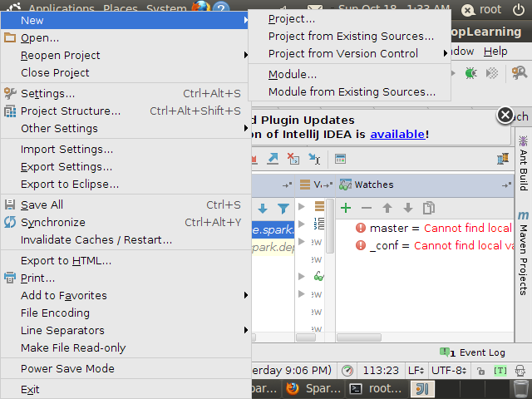Click the Evaluate Expression calculator icon
The image size is (532, 399).
(340, 159)
